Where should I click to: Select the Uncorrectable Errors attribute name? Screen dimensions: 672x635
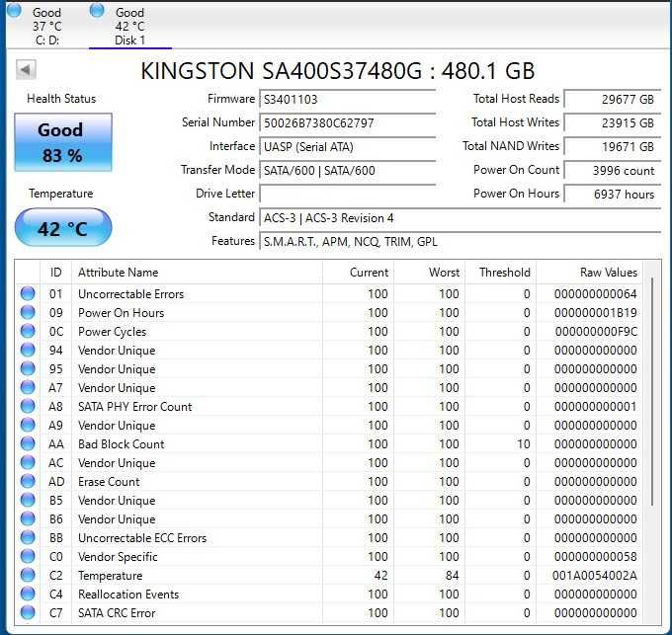tap(130, 294)
